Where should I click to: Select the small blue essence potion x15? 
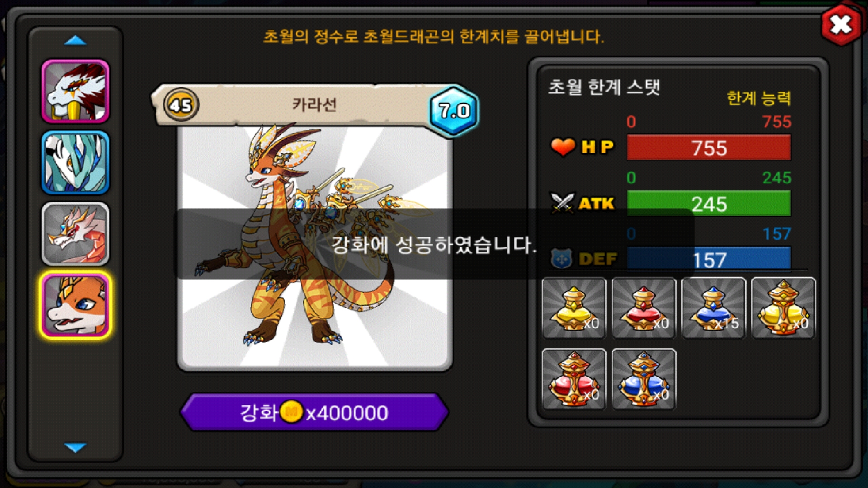(x=713, y=308)
